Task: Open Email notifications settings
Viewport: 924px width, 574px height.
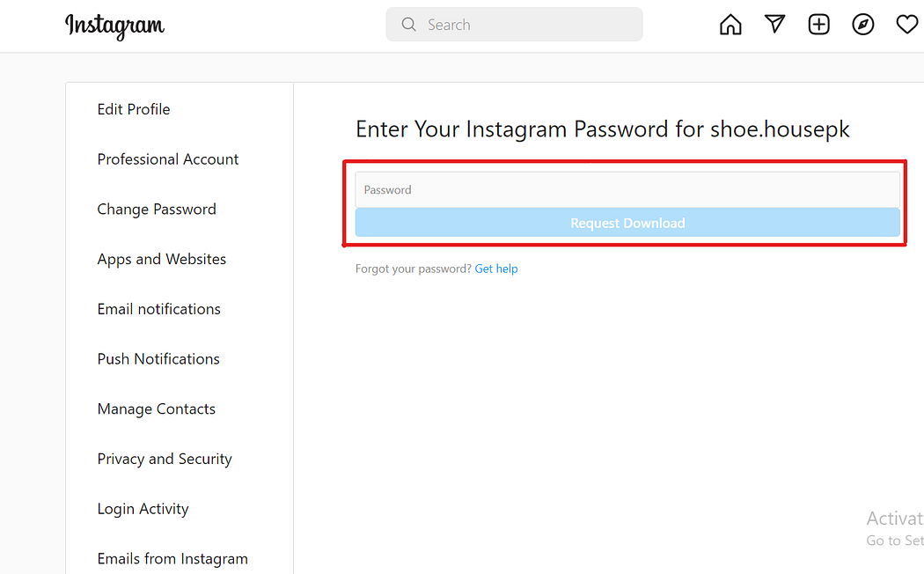Action: pos(158,309)
